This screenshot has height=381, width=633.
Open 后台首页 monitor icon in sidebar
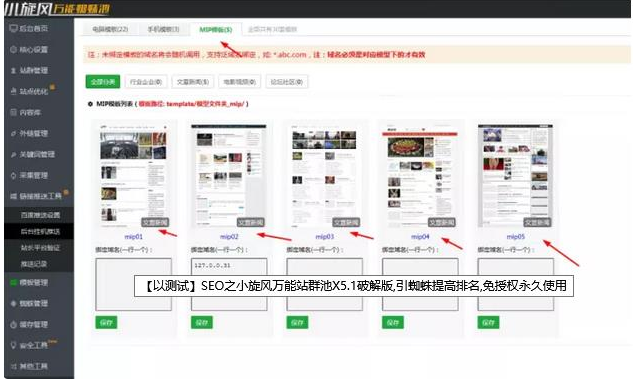13,28
